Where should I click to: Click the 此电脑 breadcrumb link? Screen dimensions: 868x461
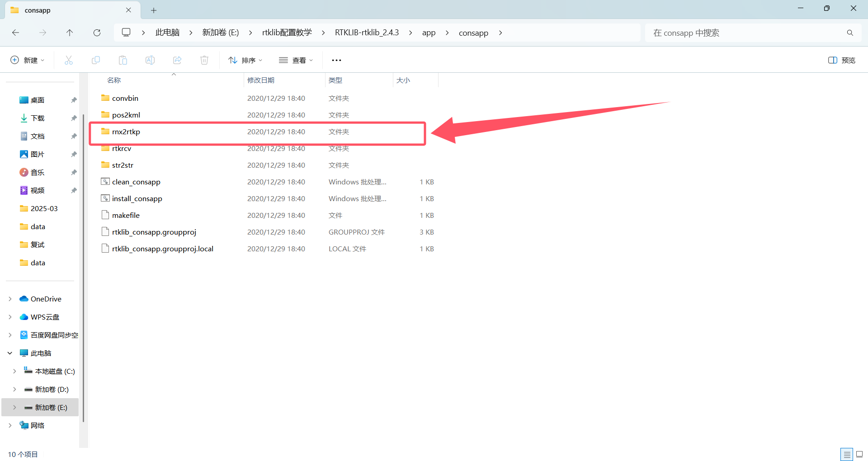(167, 32)
